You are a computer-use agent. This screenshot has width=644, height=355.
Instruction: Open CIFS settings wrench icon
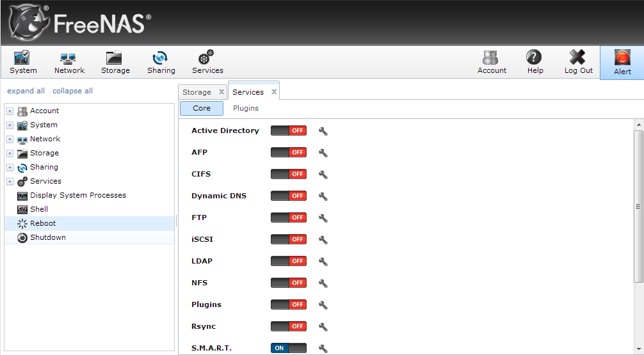click(323, 175)
